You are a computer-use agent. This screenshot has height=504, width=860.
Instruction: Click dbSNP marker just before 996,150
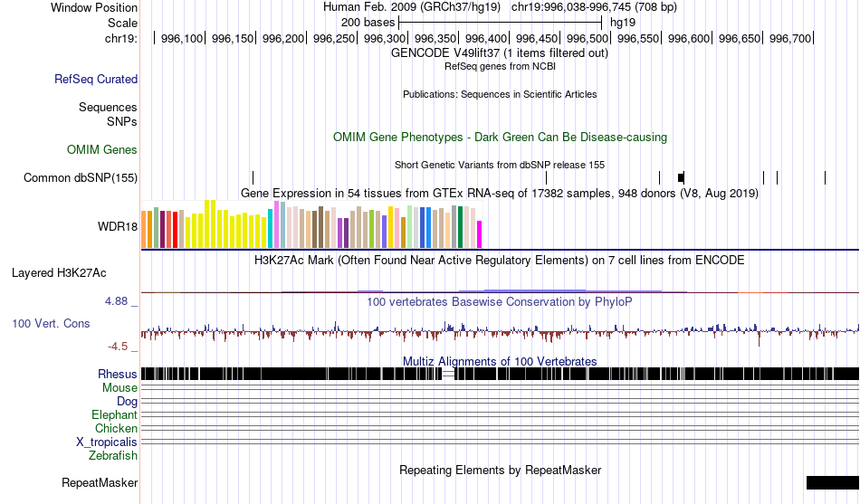pos(253,177)
